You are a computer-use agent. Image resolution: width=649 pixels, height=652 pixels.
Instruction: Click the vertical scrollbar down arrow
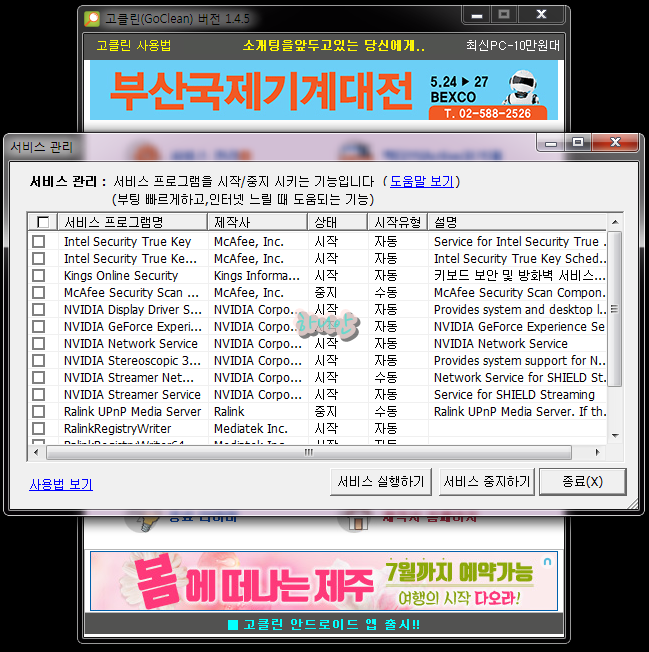(615, 436)
